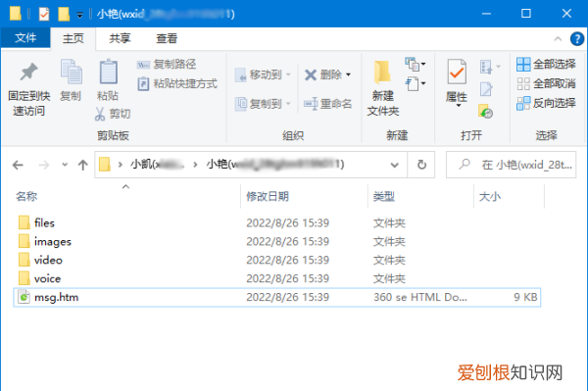The image size is (588, 391).
Task: Sort by the Type (类型) column header
Action: pyautogui.click(x=383, y=196)
